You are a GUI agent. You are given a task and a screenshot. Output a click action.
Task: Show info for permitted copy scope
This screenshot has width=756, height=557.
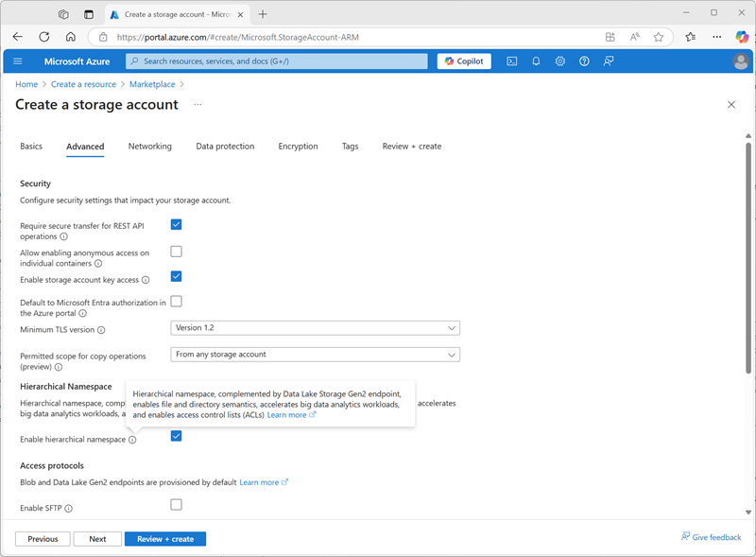tap(59, 367)
